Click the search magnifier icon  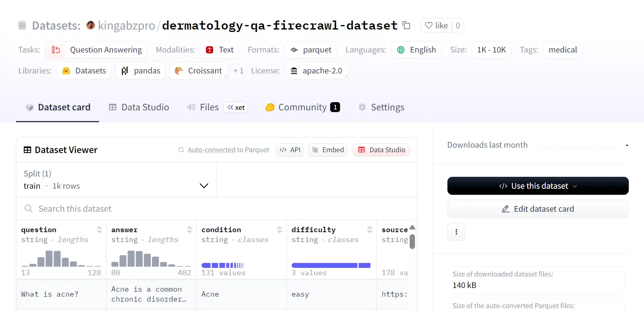click(28, 208)
